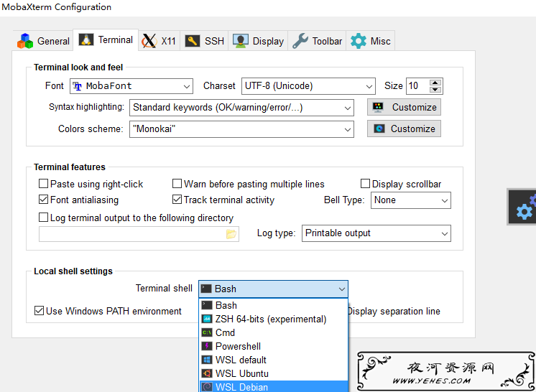Image resolution: width=536 pixels, height=392 pixels.
Task: Open the X11 settings tab
Action: tap(159, 41)
